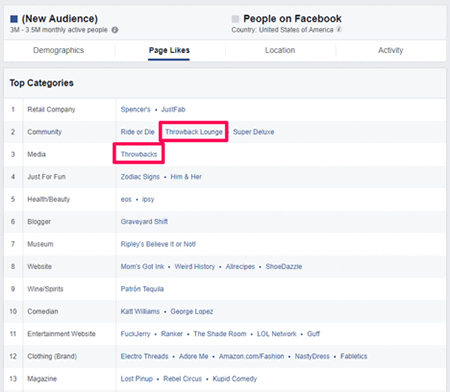Open the Guff page link
Screen dimensions: 450x392
click(x=313, y=334)
